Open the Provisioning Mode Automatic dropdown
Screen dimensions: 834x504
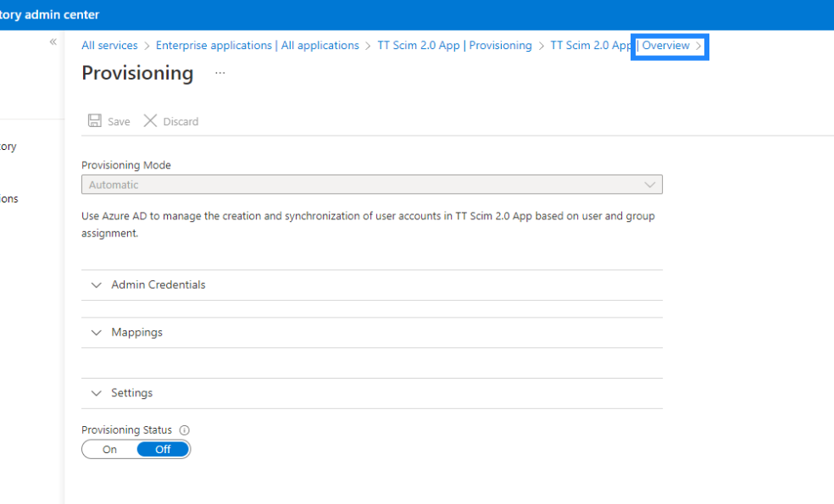(372, 185)
